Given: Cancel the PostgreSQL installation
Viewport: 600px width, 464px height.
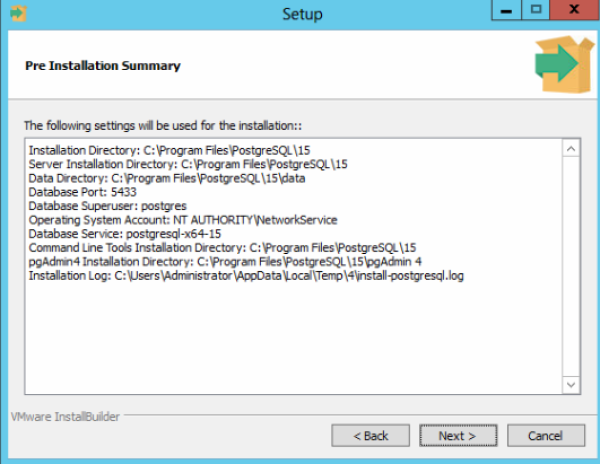Looking at the screenshot, I should 546,435.
